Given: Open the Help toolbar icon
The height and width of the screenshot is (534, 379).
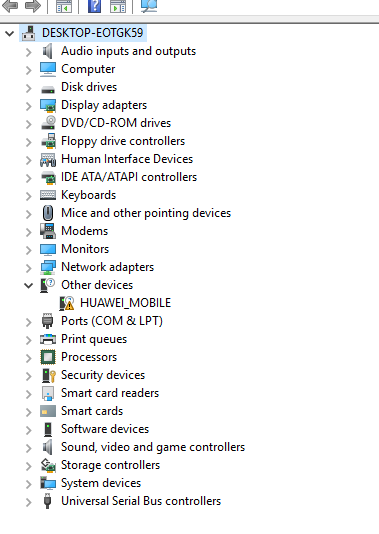Looking at the screenshot, I should click(94, 6).
